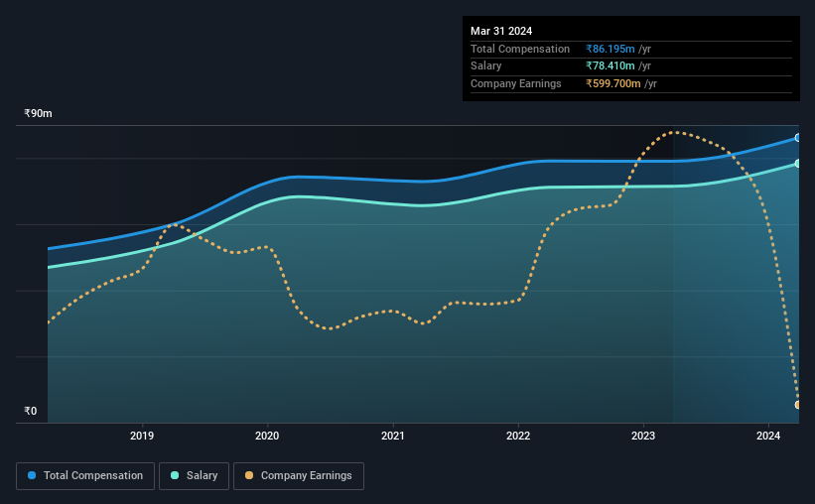
Task: Click the orange Company Earnings legend dot
Action: (x=249, y=475)
